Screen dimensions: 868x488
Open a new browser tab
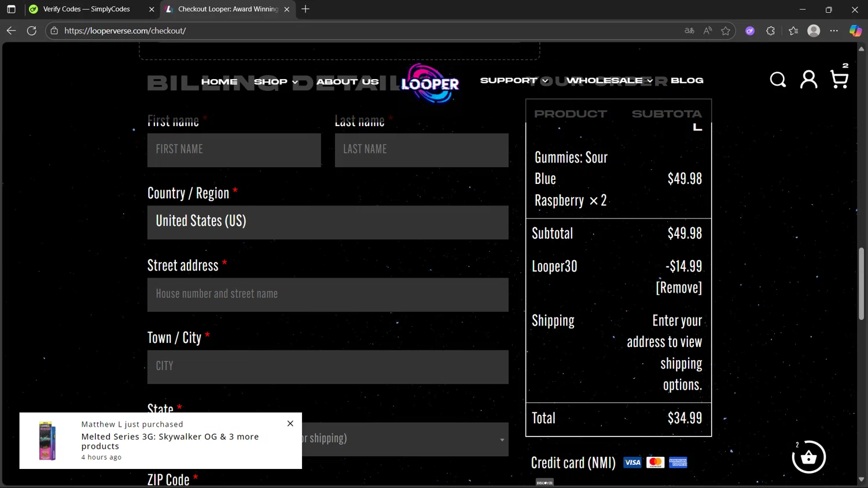[306, 9]
